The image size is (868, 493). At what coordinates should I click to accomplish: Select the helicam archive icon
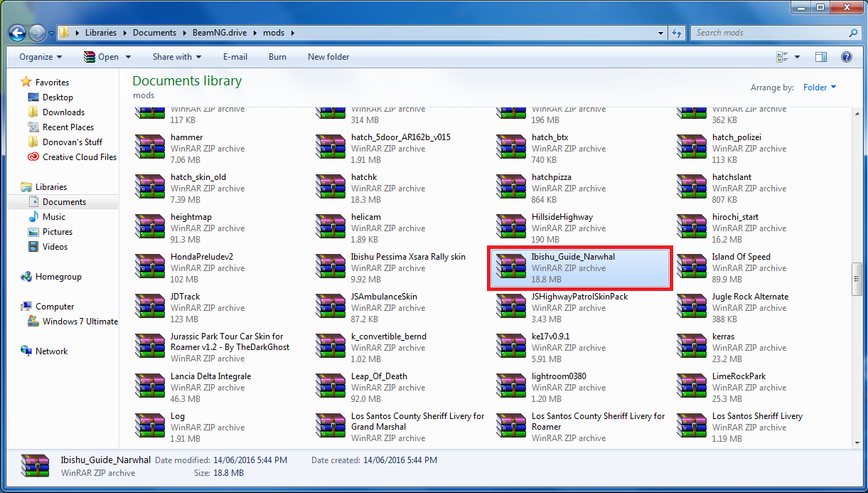(331, 228)
